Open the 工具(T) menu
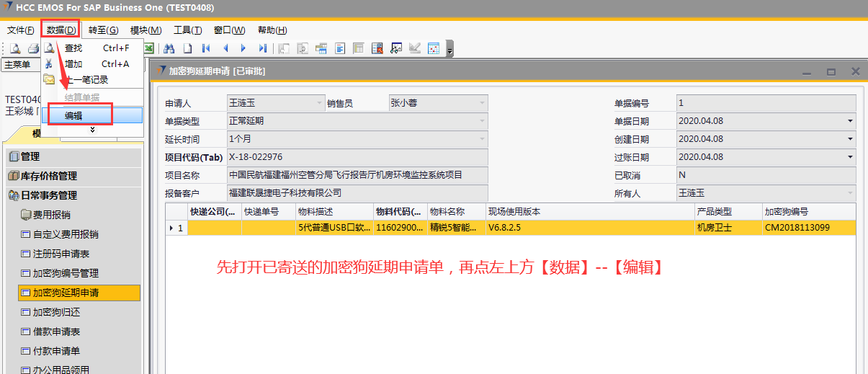 (187, 30)
